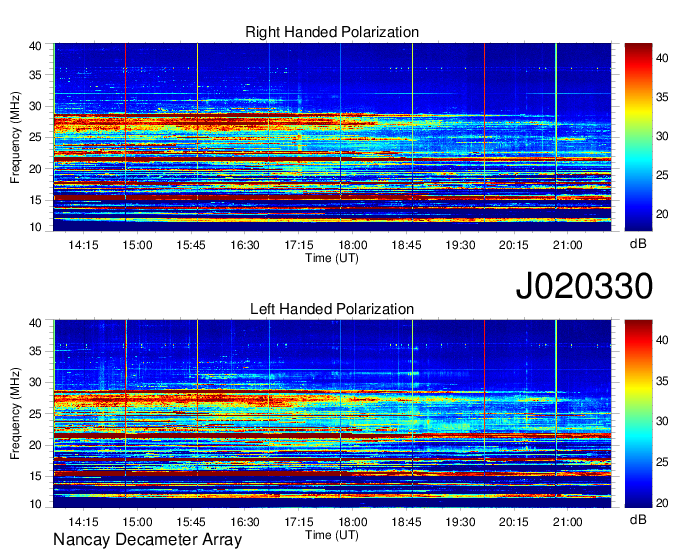Click the 40 MHz label on the top plot

(x=36, y=46)
